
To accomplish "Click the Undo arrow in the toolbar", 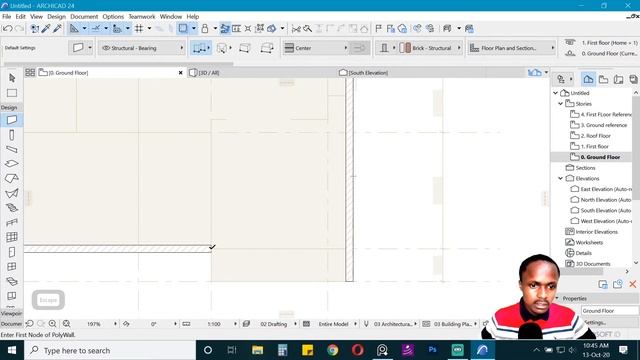I will pos(7,29).
